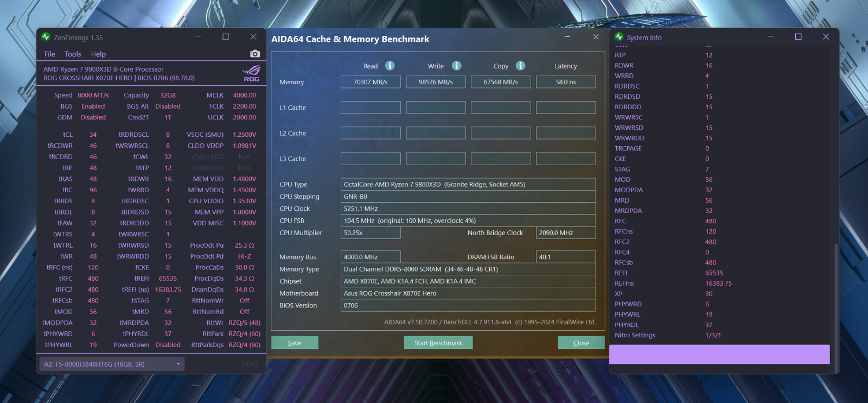Click the Memory Write value 98526 MB/s
The height and width of the screenshot is (403, 868).
tap(436, 82)
